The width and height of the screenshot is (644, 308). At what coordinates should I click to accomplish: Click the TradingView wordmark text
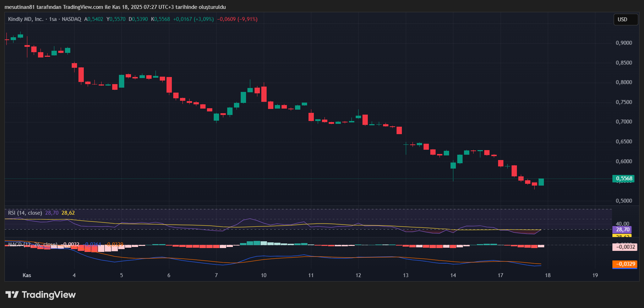click(49, 295)
